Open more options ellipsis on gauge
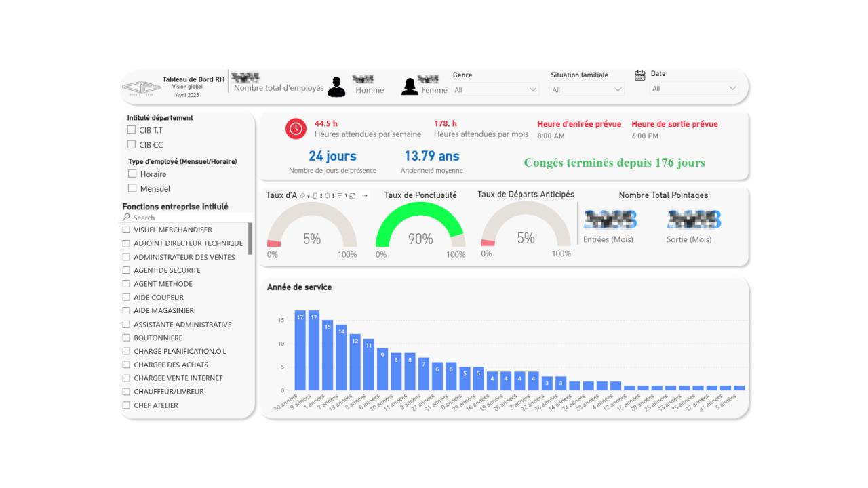The width and height of the screenshot is (868, 488). point(365,195)
